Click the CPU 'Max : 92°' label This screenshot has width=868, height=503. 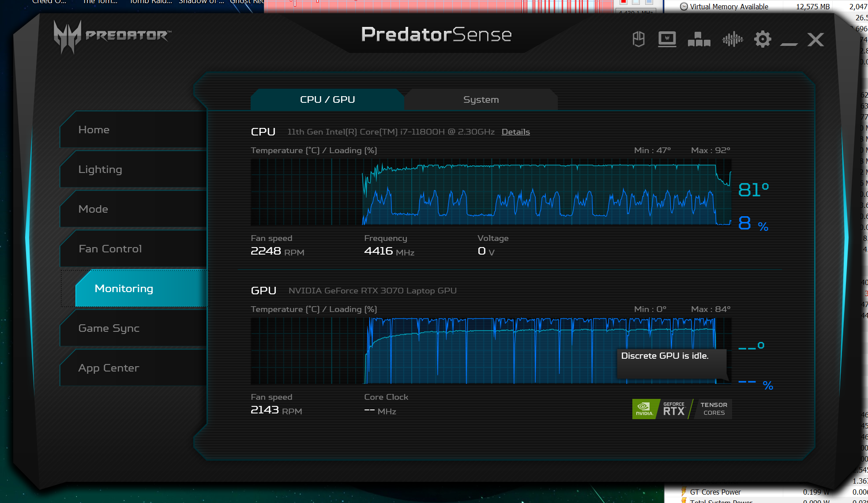710,150
